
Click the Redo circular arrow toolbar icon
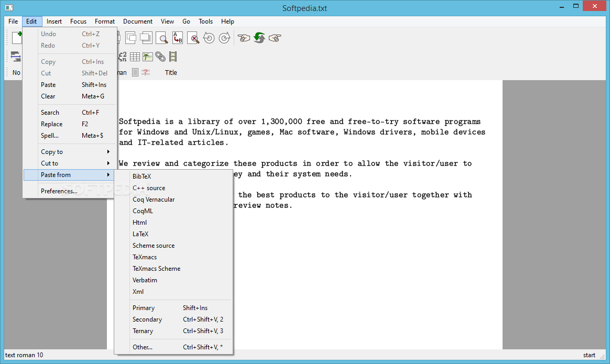point(224,38)
